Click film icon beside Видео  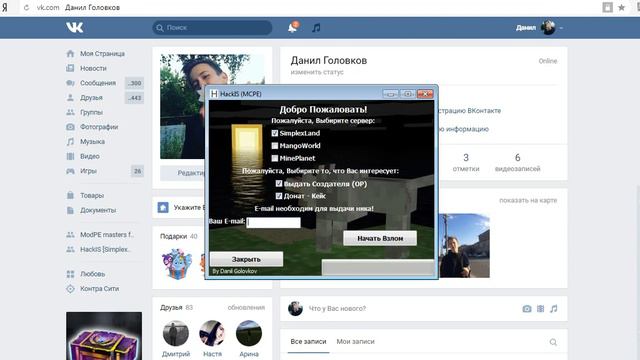[70, 156]
